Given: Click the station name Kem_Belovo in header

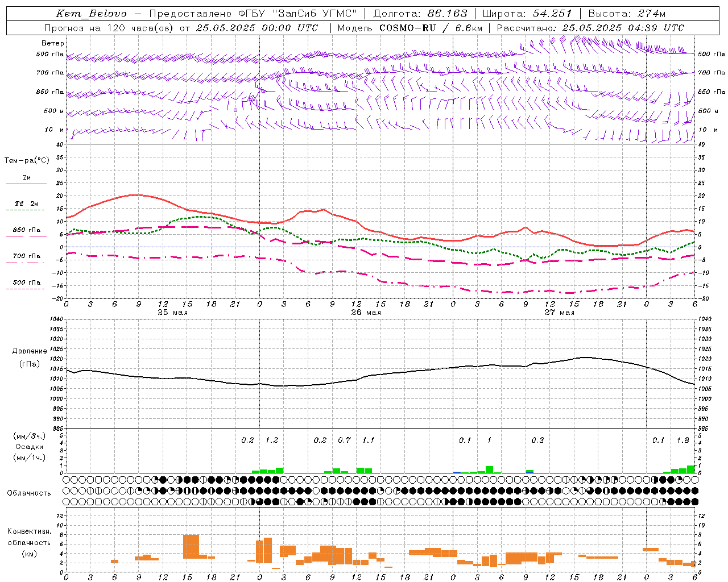Looking at the screenshot, I should (91, 14).
